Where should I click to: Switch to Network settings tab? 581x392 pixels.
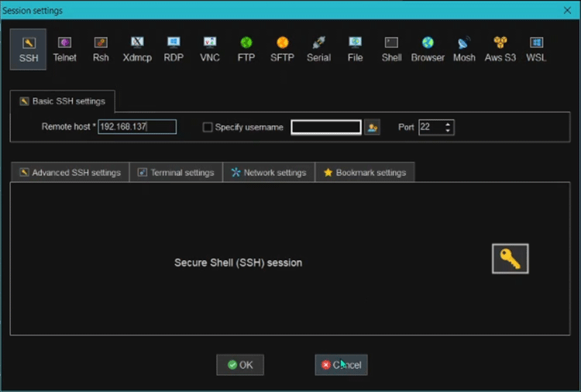[x=269, y=173]
